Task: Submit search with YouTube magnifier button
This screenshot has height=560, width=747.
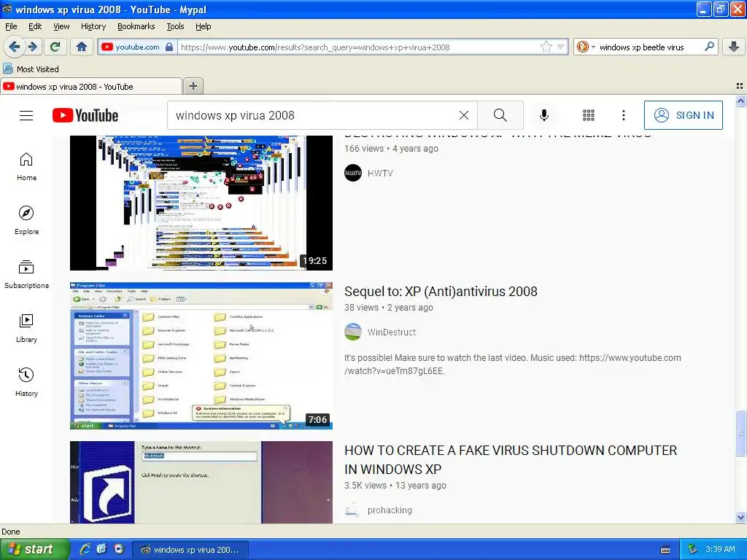Action: (500, 115)
